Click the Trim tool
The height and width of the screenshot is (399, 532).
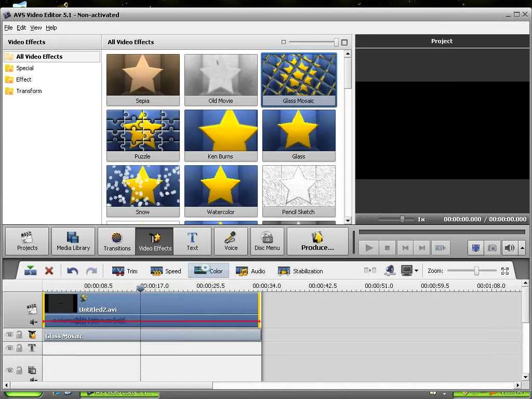(x=125, y=271)
